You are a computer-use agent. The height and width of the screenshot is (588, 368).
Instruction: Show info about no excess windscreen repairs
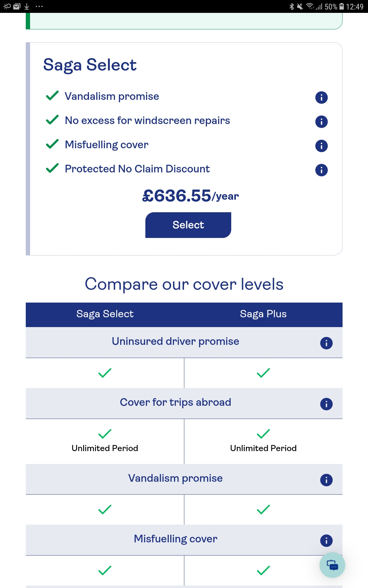(x=321, y=122)
